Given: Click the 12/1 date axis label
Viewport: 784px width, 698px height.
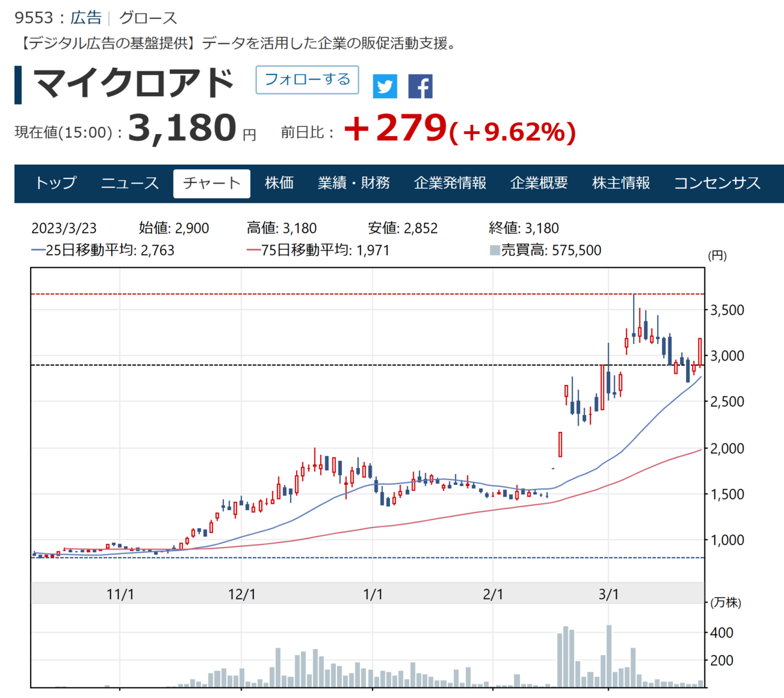Looking at the screenshot, I should point(242,595).
